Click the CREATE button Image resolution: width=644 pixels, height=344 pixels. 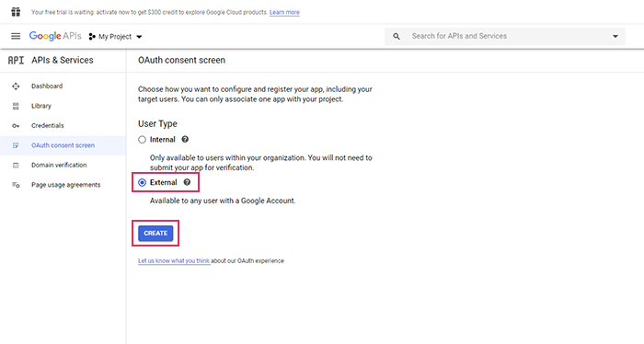click(x=155, y=233)
